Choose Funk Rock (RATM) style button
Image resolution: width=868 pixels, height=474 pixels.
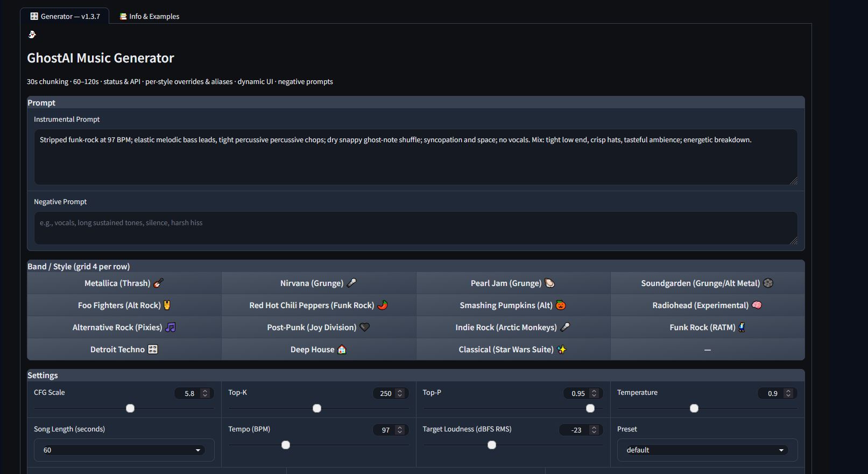pos(707,327)
